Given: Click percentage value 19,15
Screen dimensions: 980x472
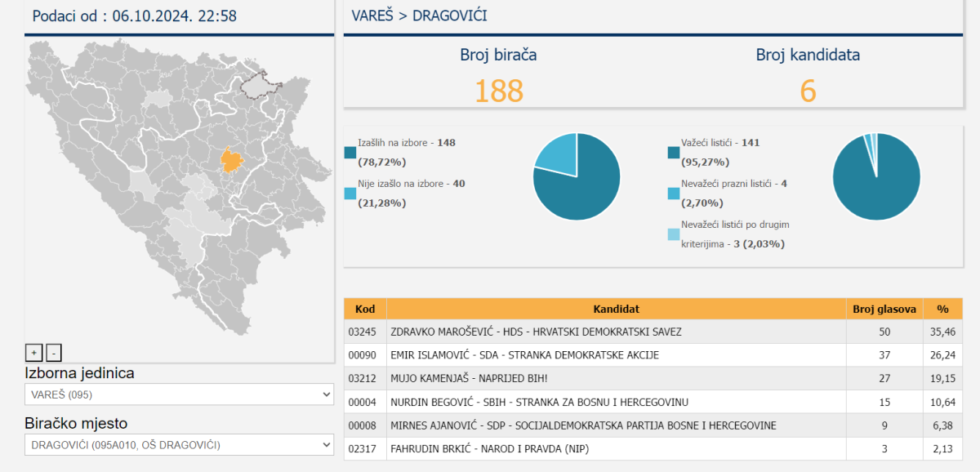Looking at the screenshot, I should (943, 379).
